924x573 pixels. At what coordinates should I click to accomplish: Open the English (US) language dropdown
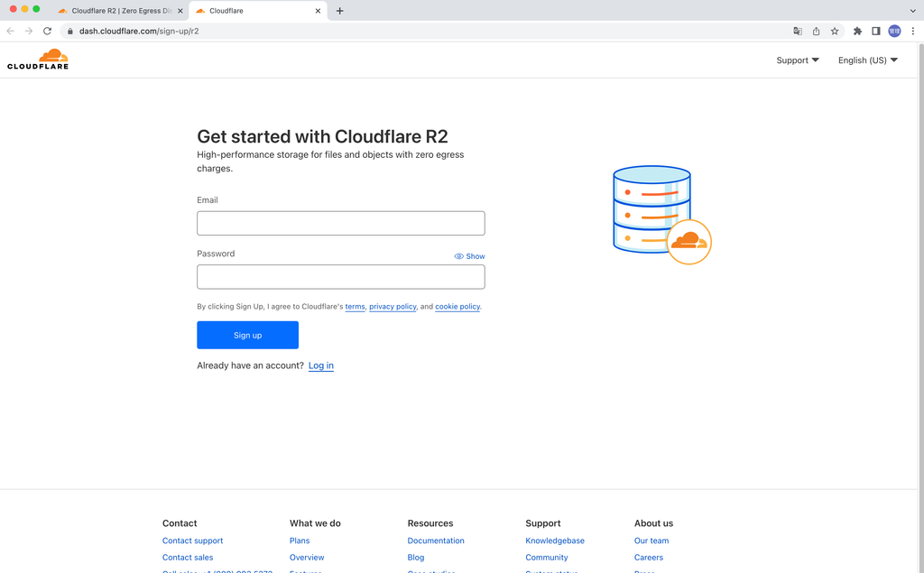(866, 60)
